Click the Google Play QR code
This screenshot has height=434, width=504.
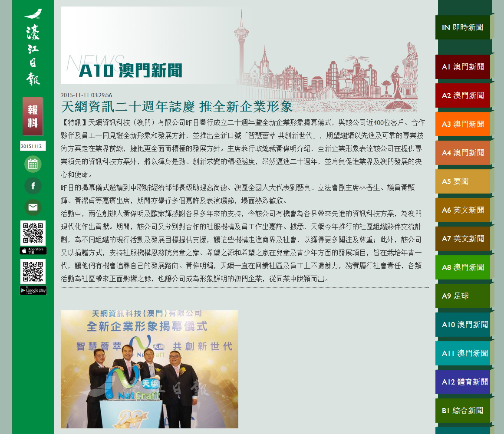pyautogui.click(x=33, y=271)
